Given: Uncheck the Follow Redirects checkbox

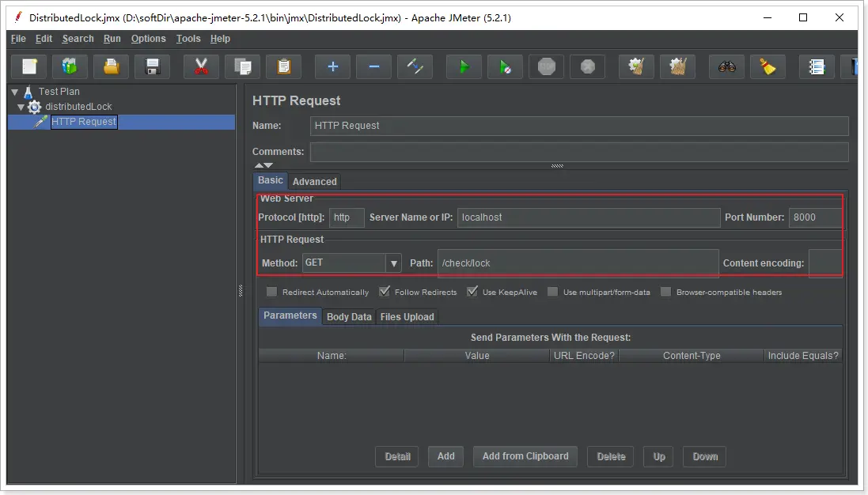Looking at the screenshot, I should tap(385, 292).
